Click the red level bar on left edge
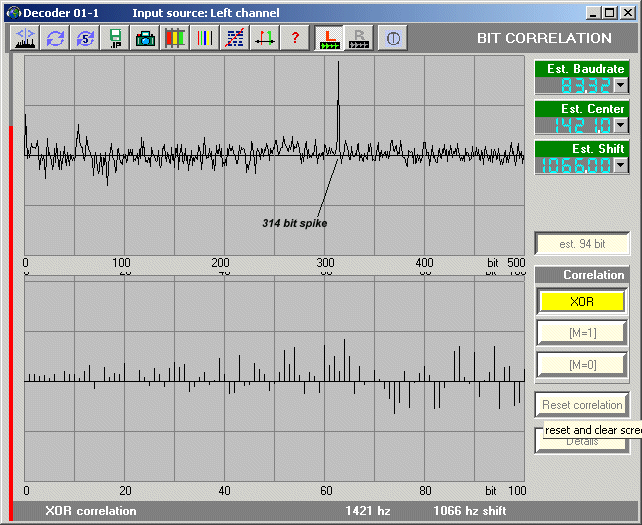This screenshot has height=525, width=642. [11, 310]
